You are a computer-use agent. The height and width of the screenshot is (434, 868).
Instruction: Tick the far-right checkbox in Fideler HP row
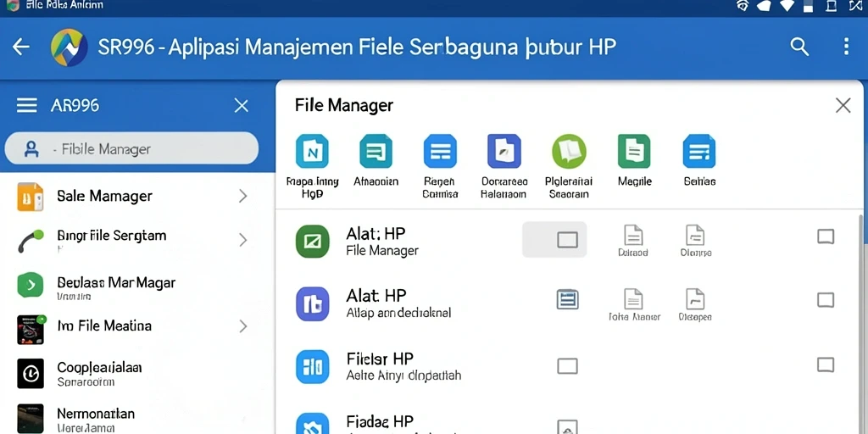tap(826, 364)
